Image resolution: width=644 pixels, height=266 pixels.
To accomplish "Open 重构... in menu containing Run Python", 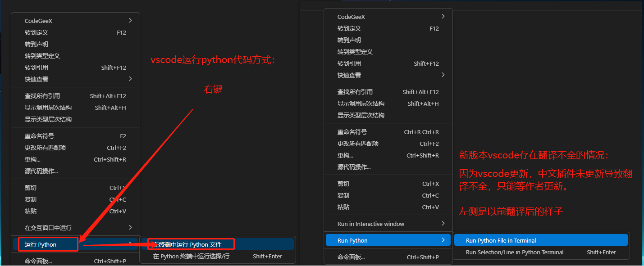I will [388, 155].
